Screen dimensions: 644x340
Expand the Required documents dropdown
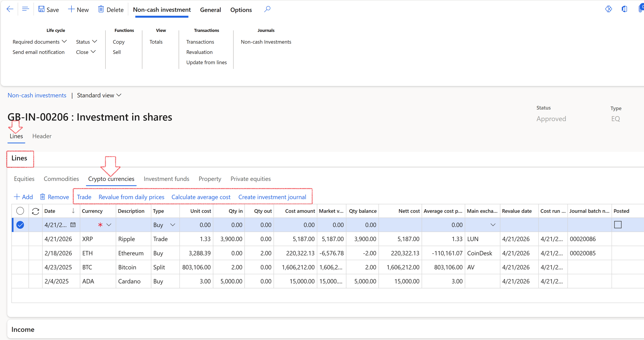coord(40,42)
